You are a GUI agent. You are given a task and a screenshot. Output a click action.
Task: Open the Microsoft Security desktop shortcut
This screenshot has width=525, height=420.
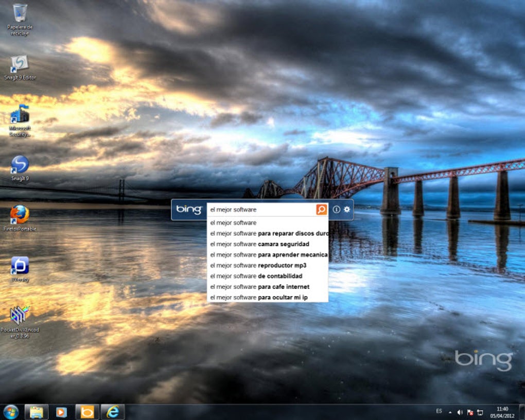[x=20, y=120]
